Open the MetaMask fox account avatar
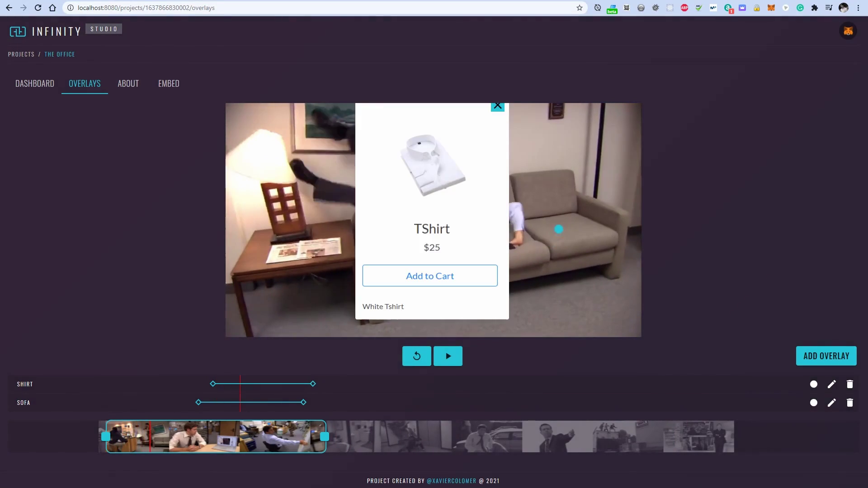Screen dimensions: 868x488 [848, 31]
